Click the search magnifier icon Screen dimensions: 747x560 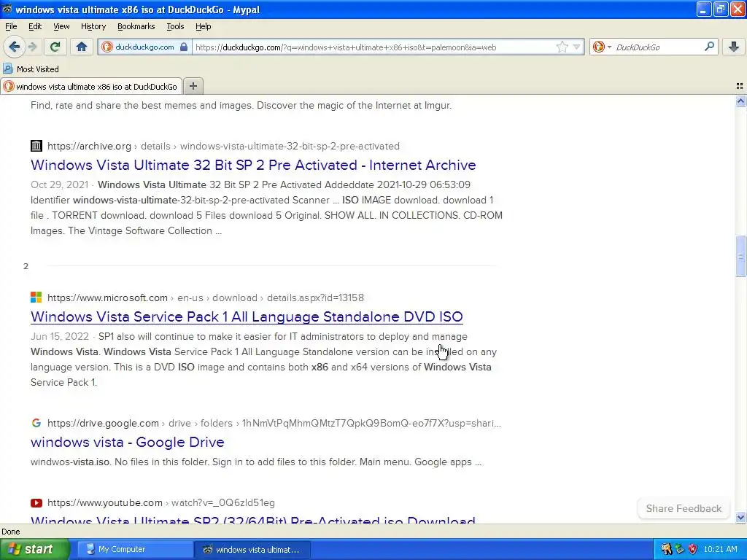[x=709, y=46]
